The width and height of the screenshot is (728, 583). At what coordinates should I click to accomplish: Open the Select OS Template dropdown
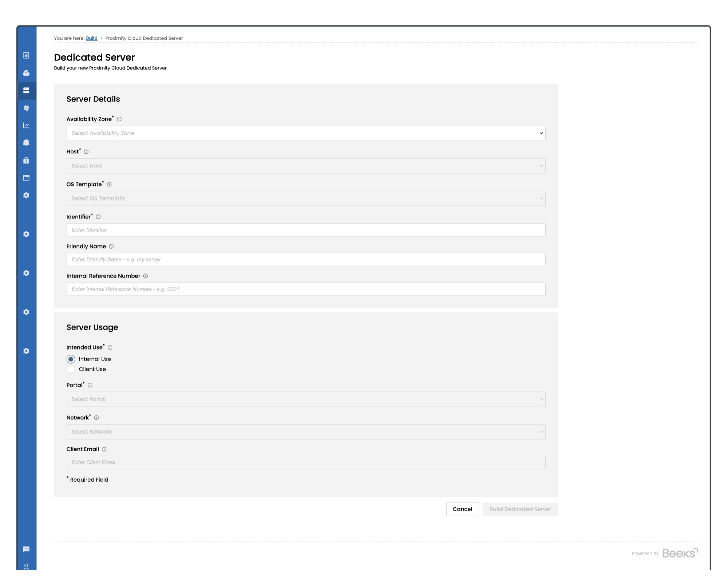click(306, 198)
